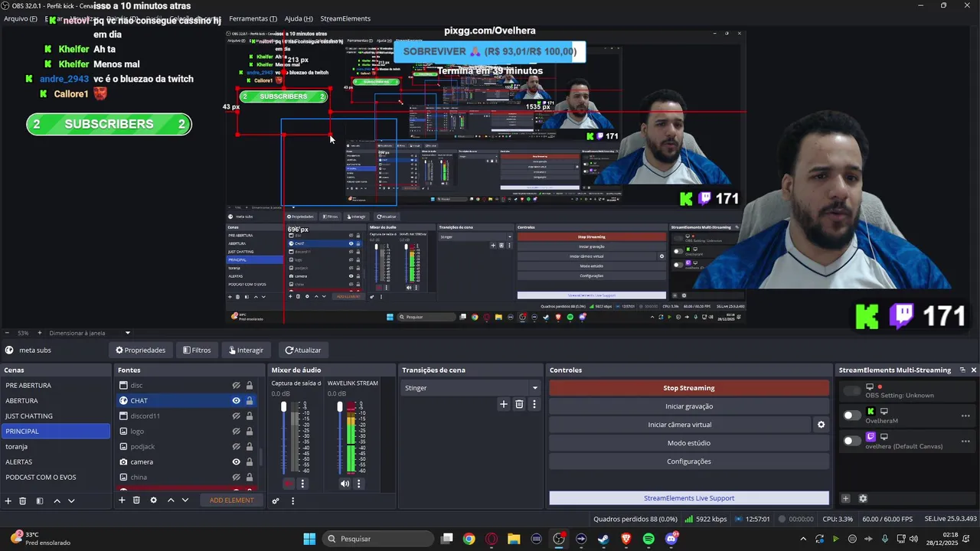Open transition properties three-dot menu
Screen dimensions: 980x551
point(534,404)
